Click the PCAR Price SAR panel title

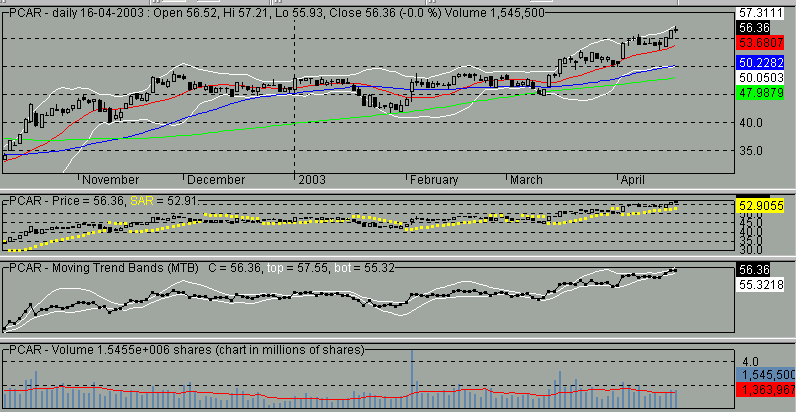[x=105, y=201]
